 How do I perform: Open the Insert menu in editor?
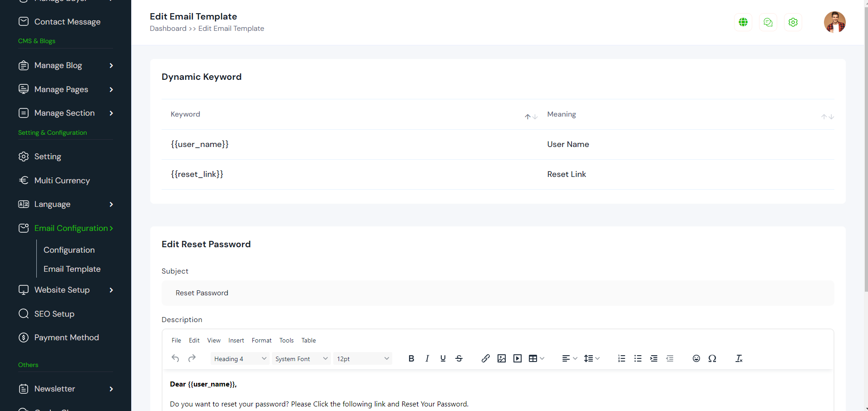(x=236, y=340)
